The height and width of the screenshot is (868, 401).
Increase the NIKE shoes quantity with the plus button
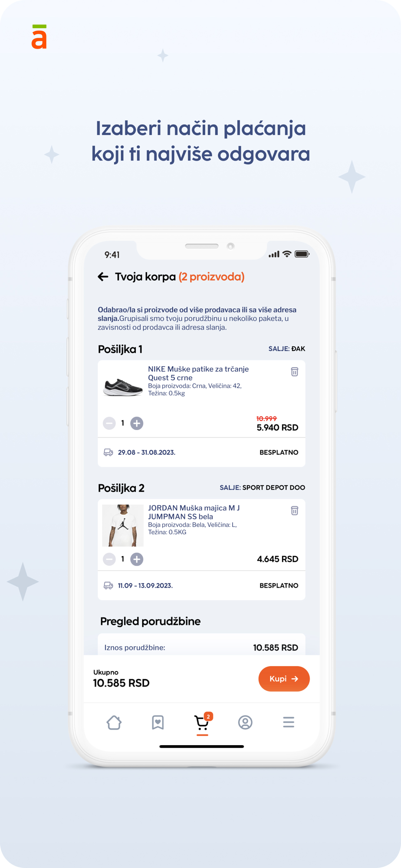(137, 423)
